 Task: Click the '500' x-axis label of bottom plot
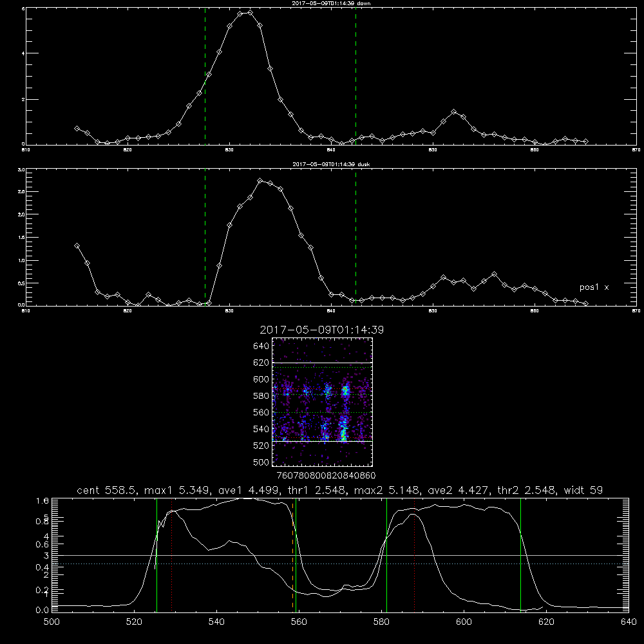point(52,622)
